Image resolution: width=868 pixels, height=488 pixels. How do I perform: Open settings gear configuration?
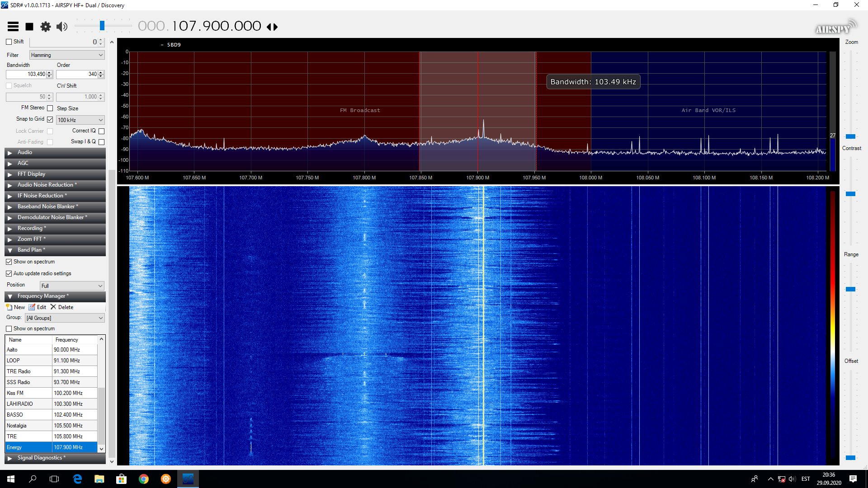[x=46, y=27]
